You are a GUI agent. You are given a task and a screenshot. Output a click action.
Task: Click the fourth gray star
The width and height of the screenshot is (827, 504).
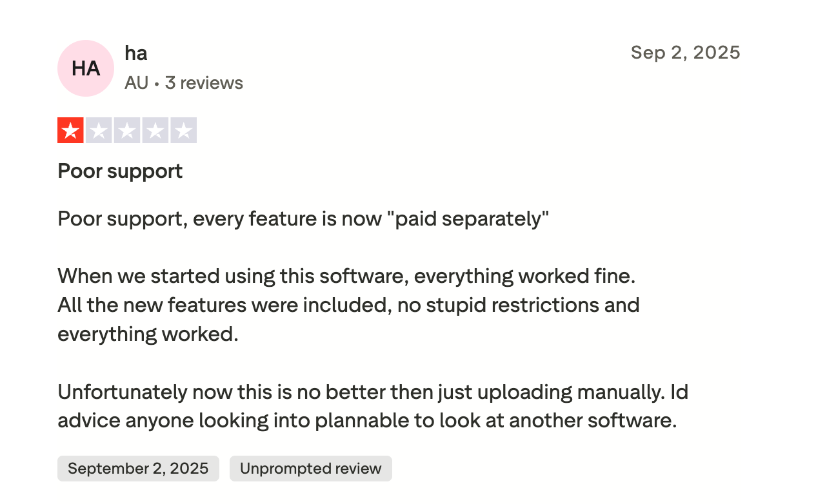pyautogui.click(x=155, y=130)
